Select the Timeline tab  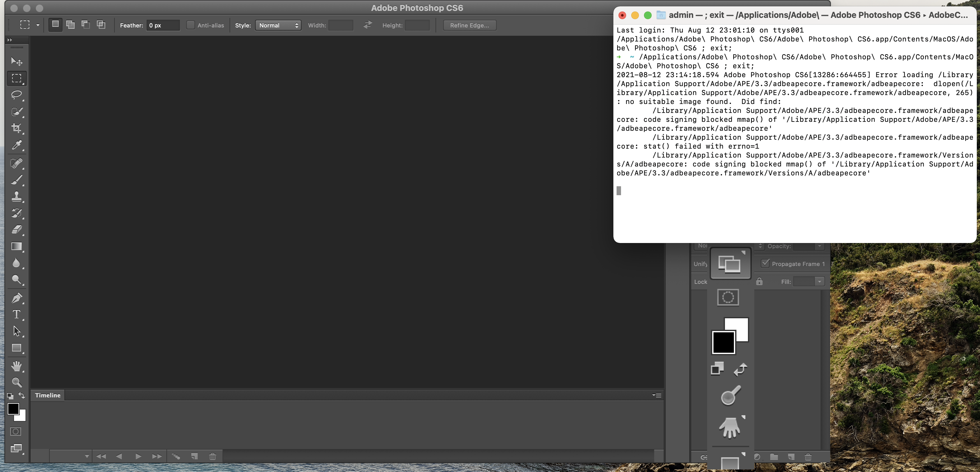(x=48, y=395)
